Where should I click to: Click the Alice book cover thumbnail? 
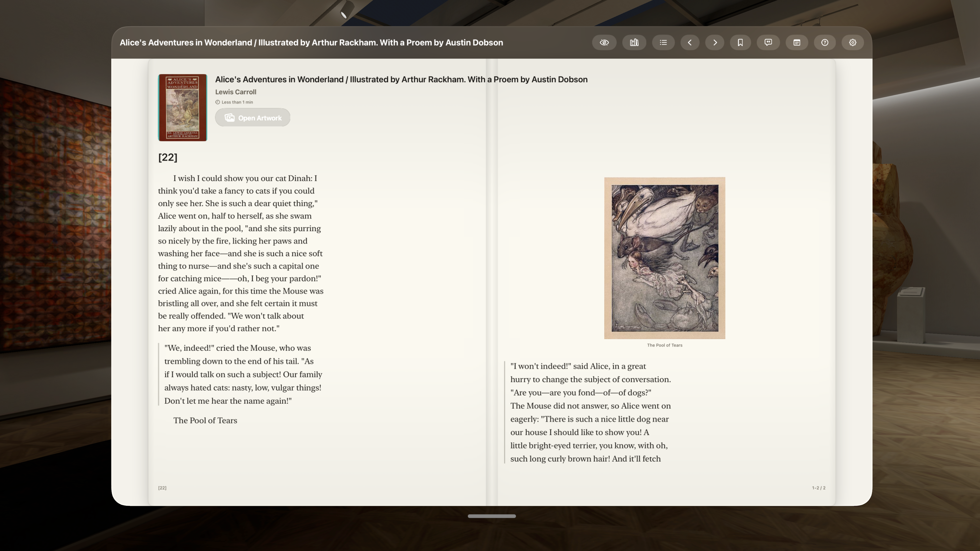(183, 108)
